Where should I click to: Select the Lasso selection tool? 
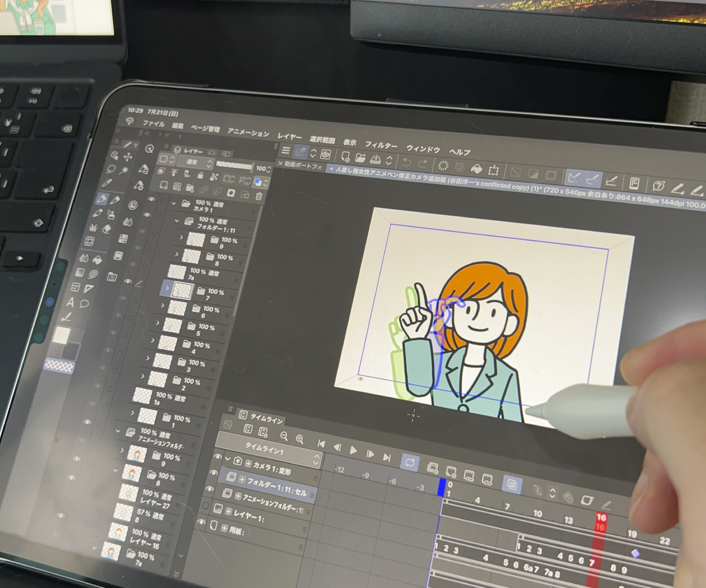(111, 169)
